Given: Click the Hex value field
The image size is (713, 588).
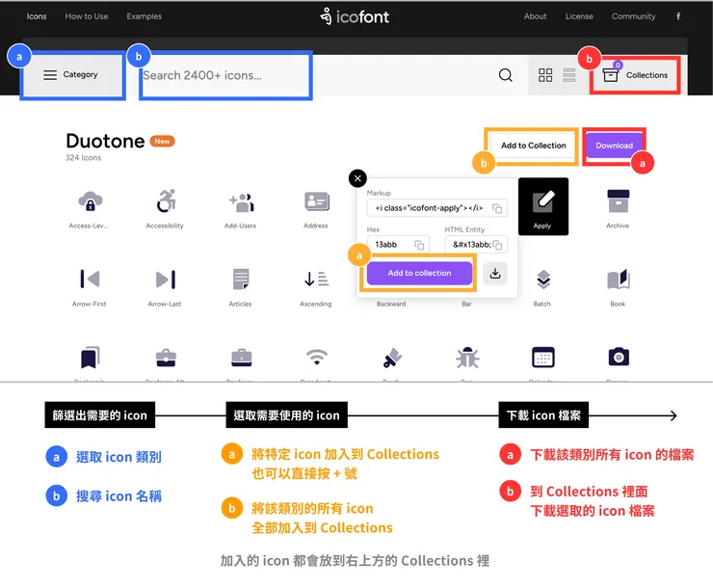Looking at the screenshot, I should pyautogui.click(x=398, y=245).
